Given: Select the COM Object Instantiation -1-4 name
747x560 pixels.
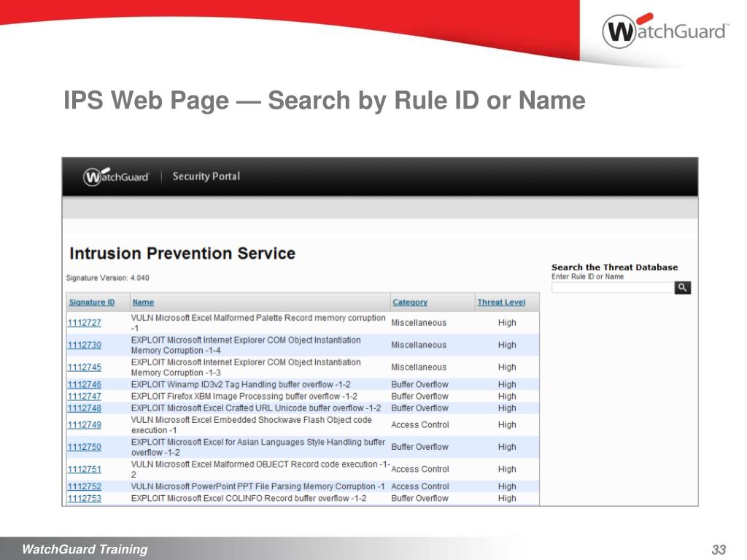Looking at the screenshot, I should (x=246, y=345).
